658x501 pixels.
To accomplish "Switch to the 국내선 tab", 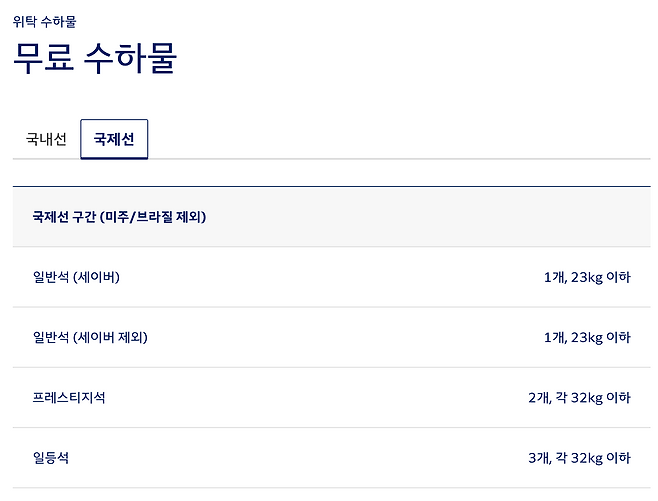I will point(46,139).
